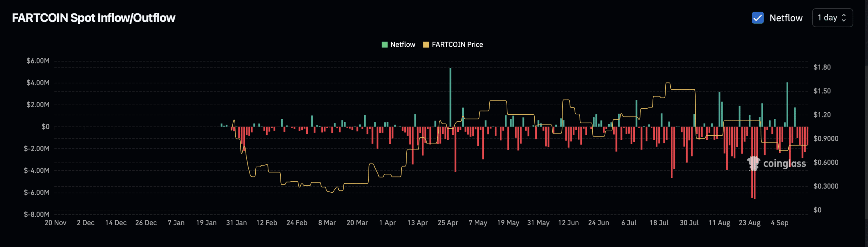
Task: Click the coinglass logo icon
Action: point(753,164)
